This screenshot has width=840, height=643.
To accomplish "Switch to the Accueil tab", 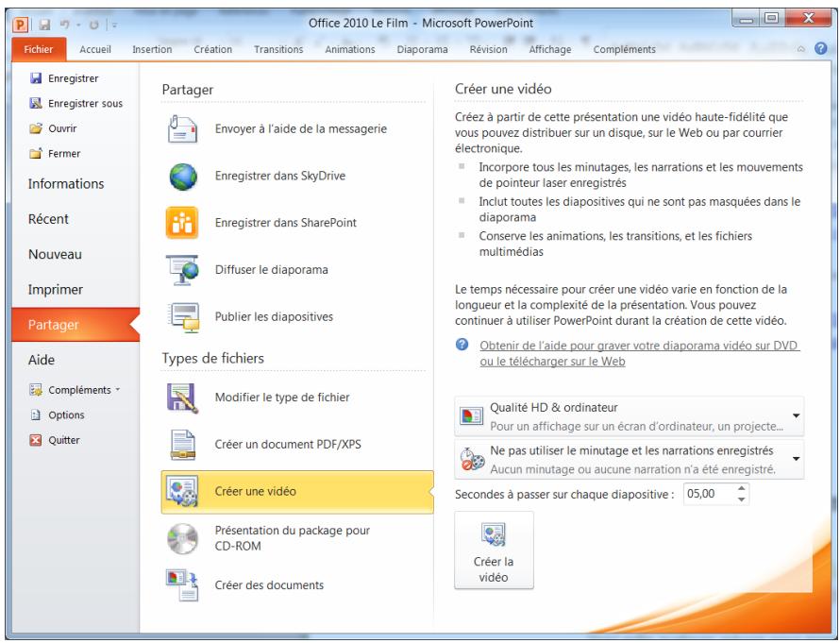I will [x=95, y=49].
